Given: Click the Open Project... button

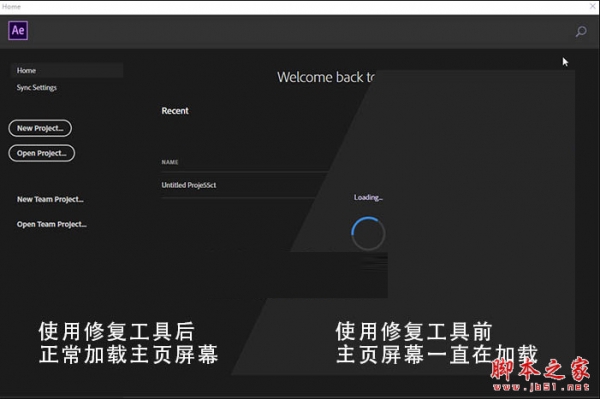Looking at the screenshot, I should (42, 153).
